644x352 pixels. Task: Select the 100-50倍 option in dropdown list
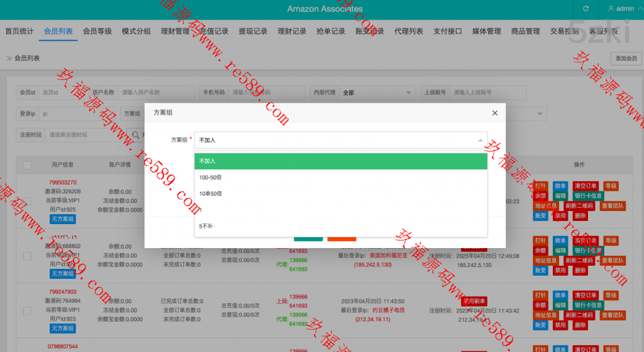point(211,178)
